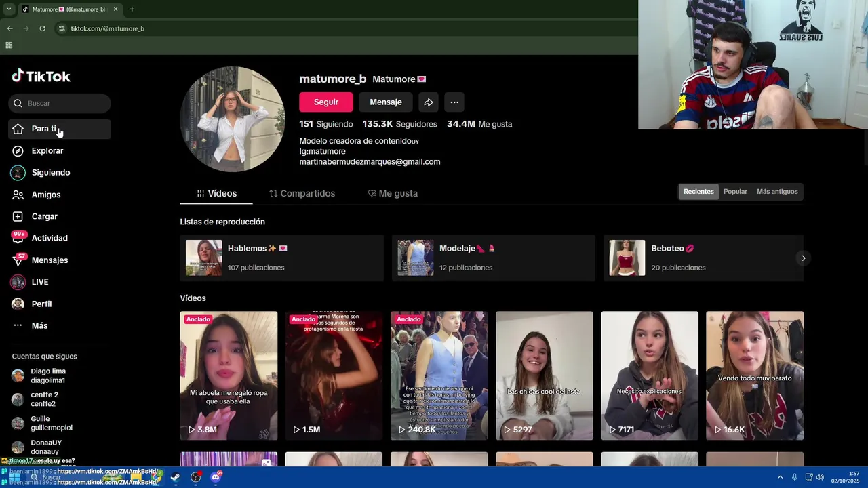Close the Matumore browser tab
The width and height of the screenshot is (868, 488).
pos(115,9)
